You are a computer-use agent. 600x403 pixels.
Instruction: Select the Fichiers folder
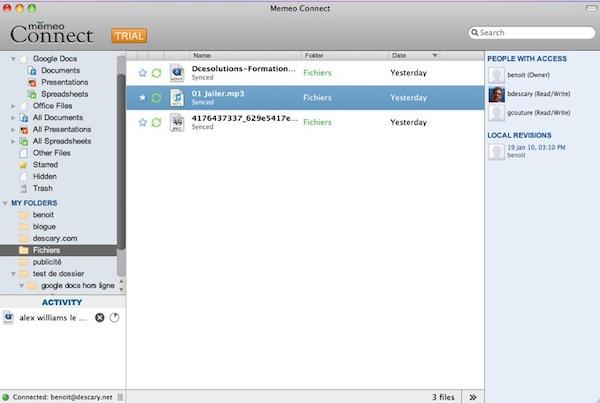click(58, 250)
